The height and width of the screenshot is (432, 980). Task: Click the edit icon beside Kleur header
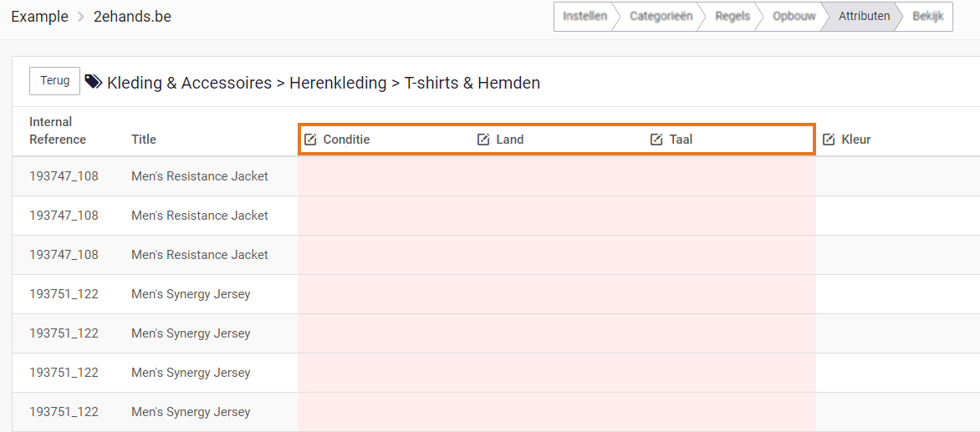(x=829, y=140)
